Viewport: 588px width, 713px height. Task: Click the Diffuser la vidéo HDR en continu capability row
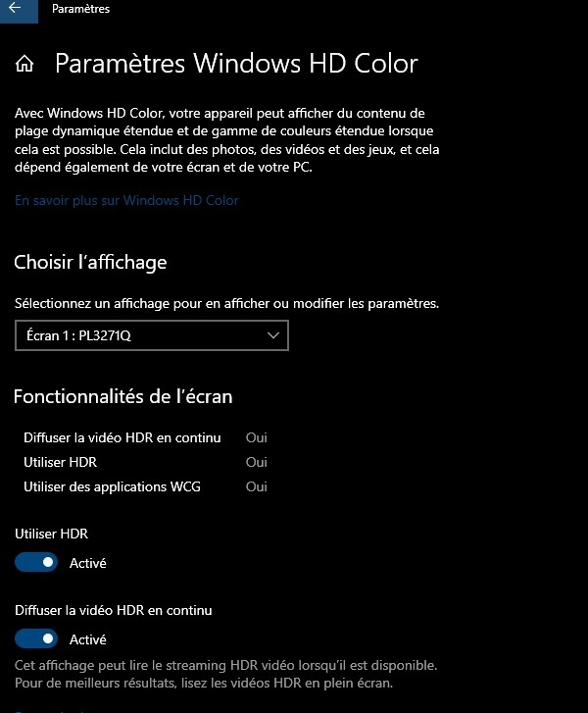[122, 437]
